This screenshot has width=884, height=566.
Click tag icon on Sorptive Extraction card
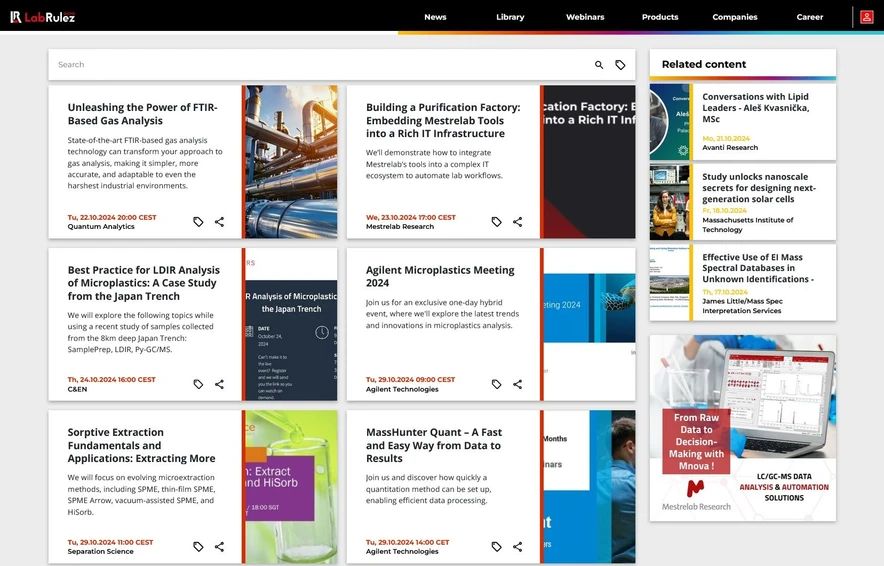198,546
